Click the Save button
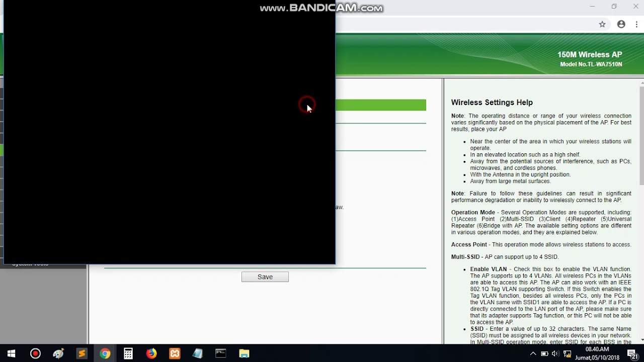 (x=265, y=277)
